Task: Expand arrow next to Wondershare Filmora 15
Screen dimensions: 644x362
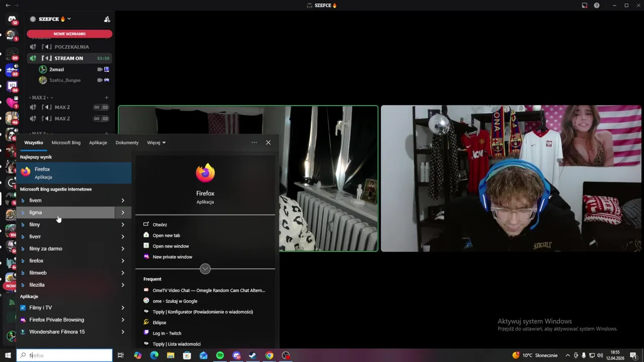Action: pyautogui.click(x=123, y=332)
